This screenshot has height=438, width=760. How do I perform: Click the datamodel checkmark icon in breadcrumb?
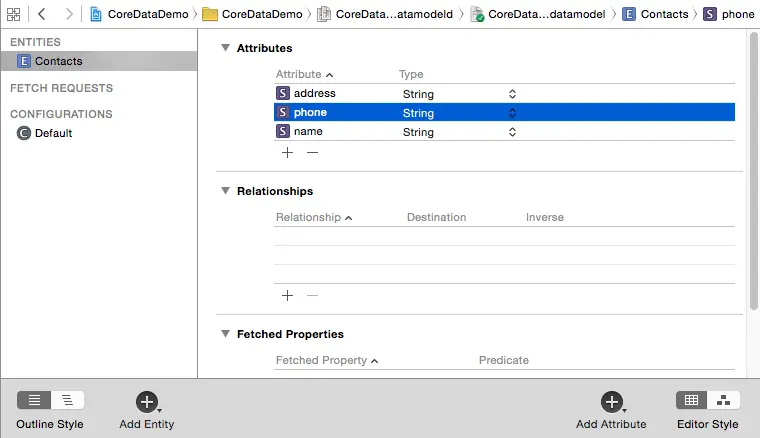(477, 14)
